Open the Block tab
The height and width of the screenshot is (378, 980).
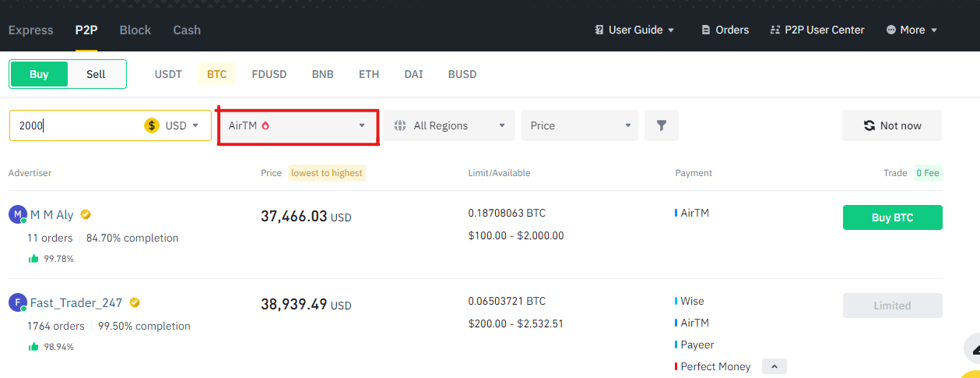pos(135,30)
